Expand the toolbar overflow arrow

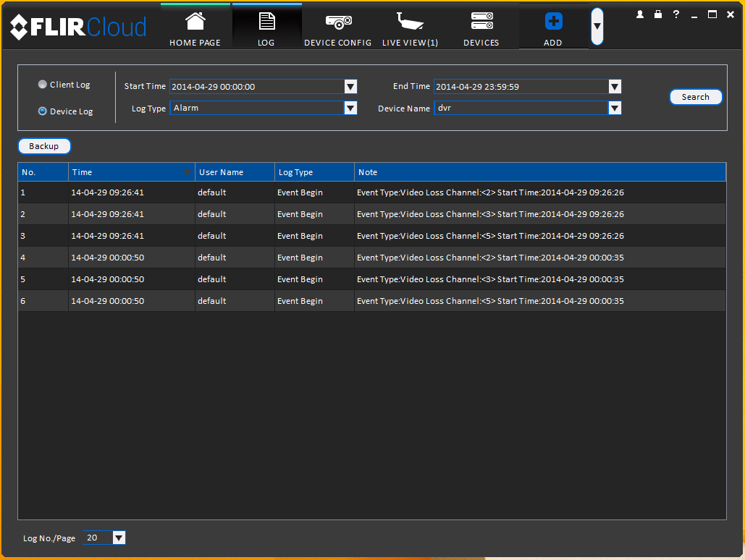pos(597,27)
